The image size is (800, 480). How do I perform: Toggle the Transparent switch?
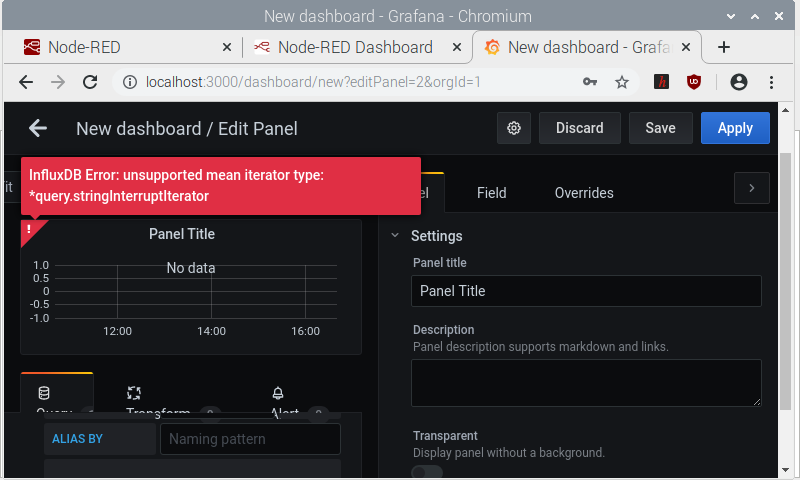pos(427,472)
